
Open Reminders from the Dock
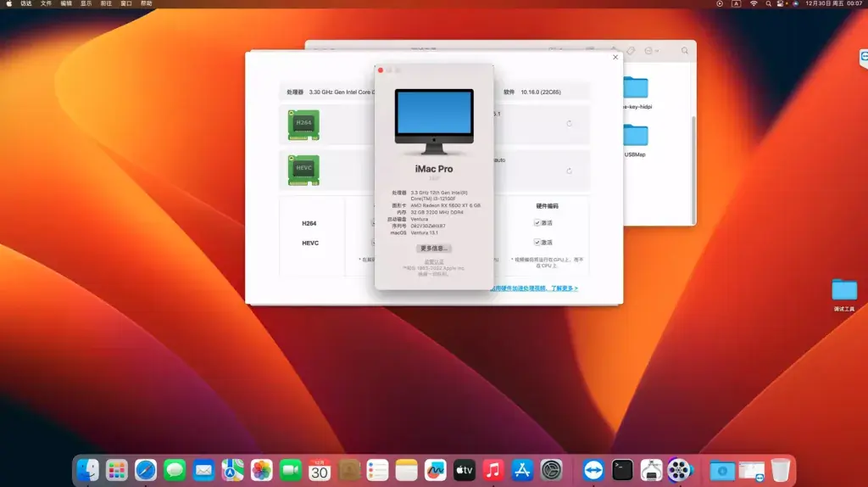pyautogui.click(x=377, y=470)
